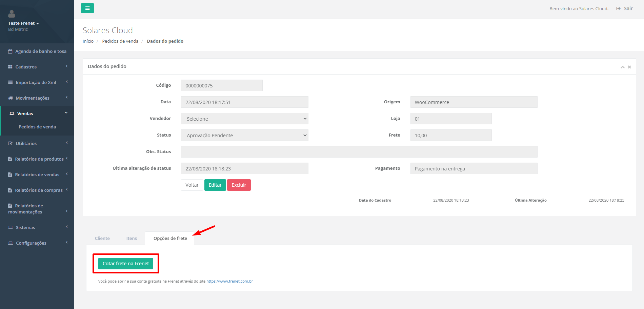Open the frenet.com.br link
644x309 pixels.
coord(229,281)
